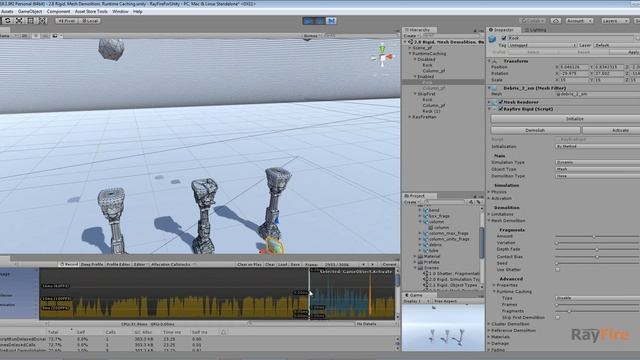Image resolution: width=640 pixels, height=360 pixels.
Task: Click the Mesh Renderer component icon
Action: point(494,102)
